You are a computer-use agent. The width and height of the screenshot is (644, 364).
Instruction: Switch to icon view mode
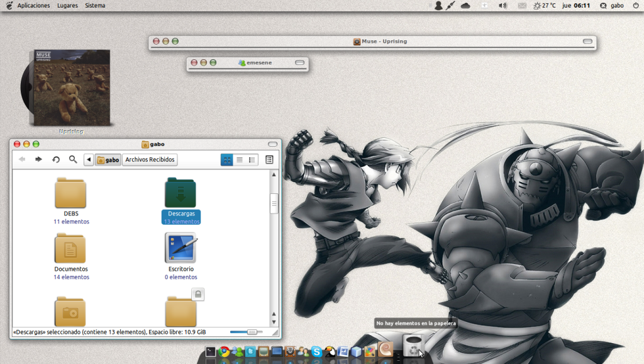click(x=226, y=159)
